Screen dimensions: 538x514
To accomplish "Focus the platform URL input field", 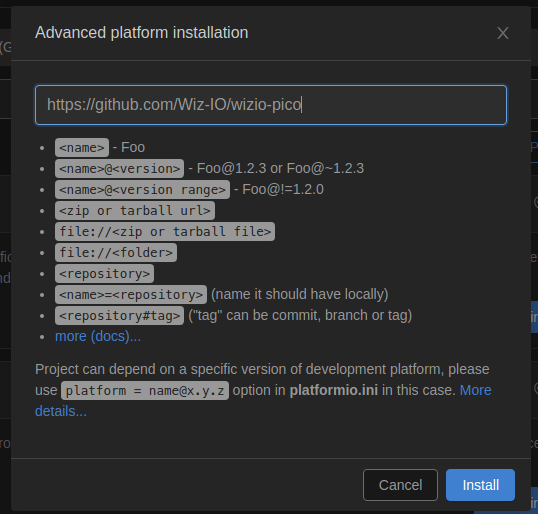I will 271,105.
